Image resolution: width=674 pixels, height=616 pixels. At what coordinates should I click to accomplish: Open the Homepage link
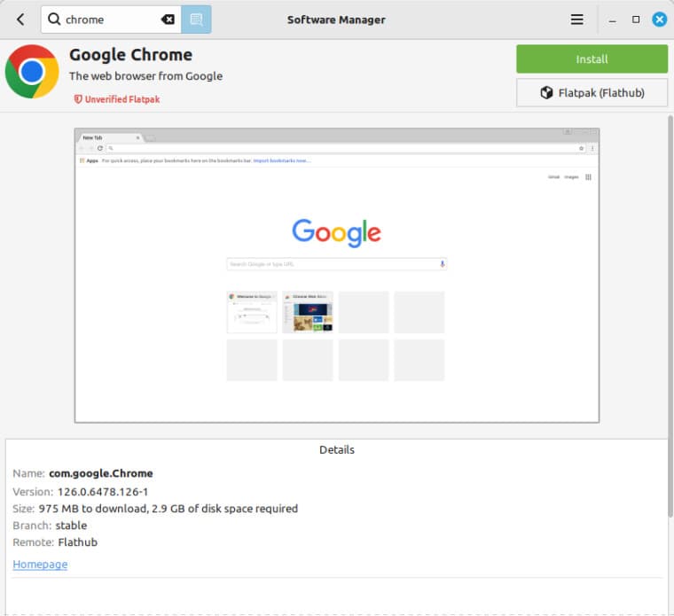40,564
